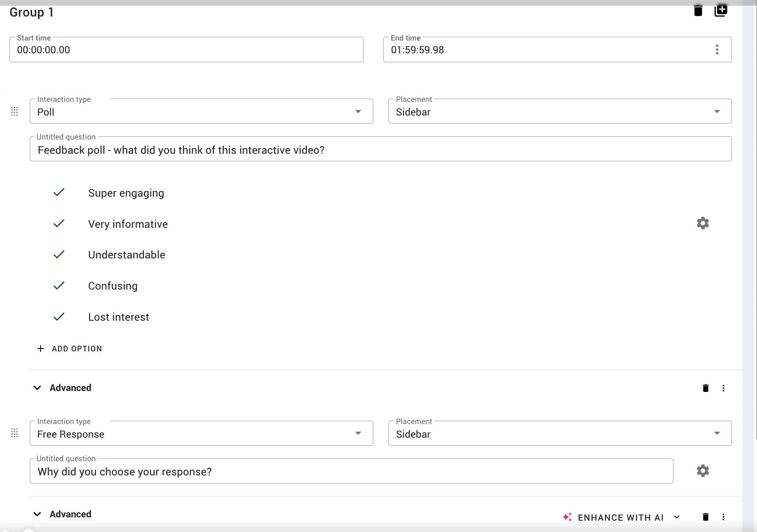The width and height of the screenshot is (757, 532).
Task: Click the Group 1 heading
Action: pos(31,12)
